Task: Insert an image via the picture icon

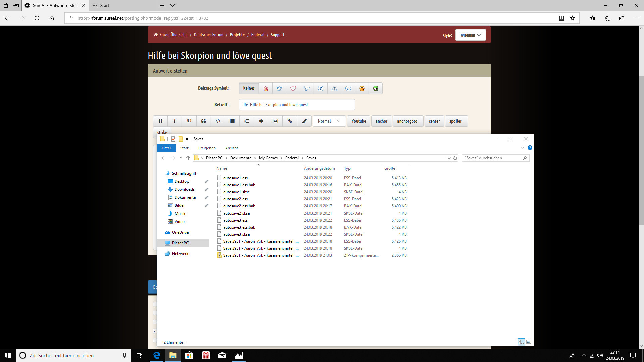Action: (275, 121)
